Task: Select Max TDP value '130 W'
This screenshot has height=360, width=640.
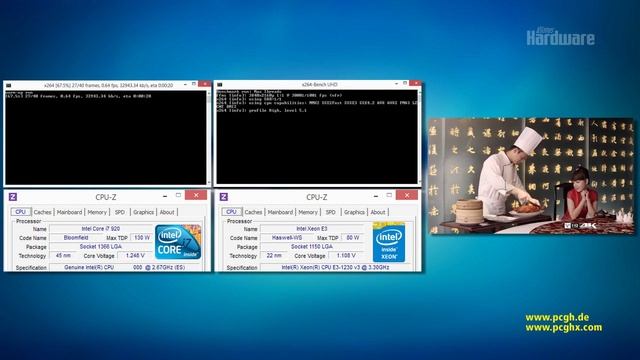Action: pyautogui.click(x=142, y=238)
